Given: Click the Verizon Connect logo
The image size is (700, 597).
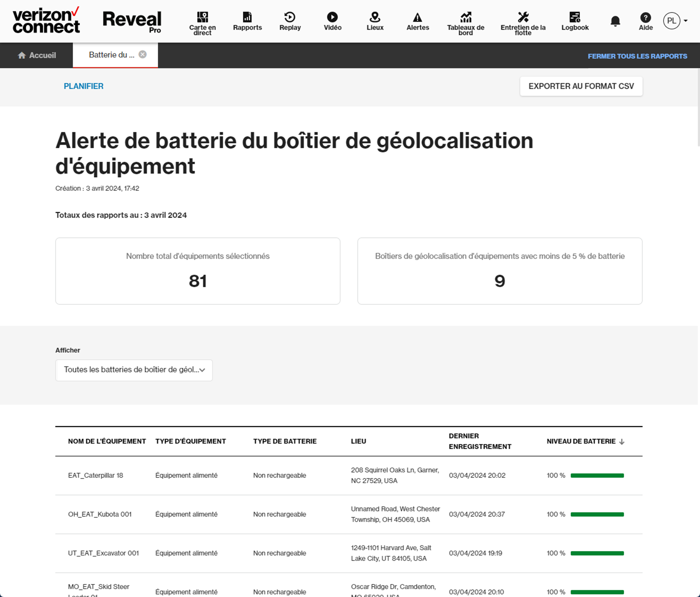Looking at the screenshot, I should (46, 20).
